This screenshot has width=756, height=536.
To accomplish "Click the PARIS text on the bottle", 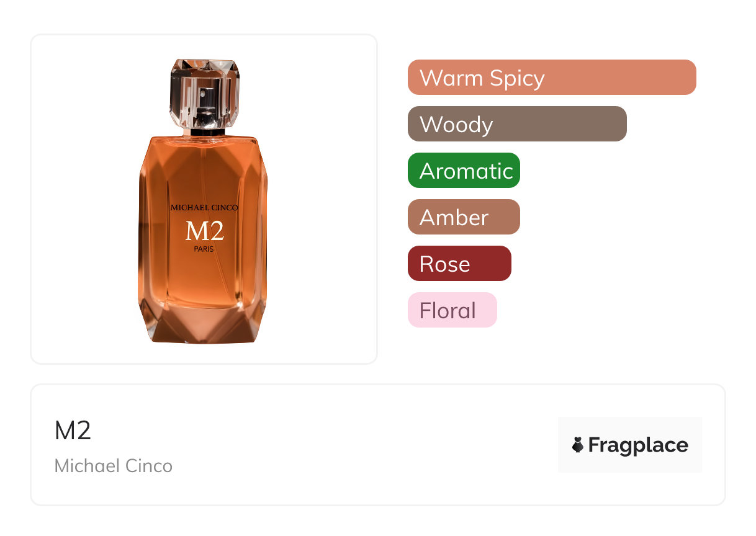I will pos(204,249).
